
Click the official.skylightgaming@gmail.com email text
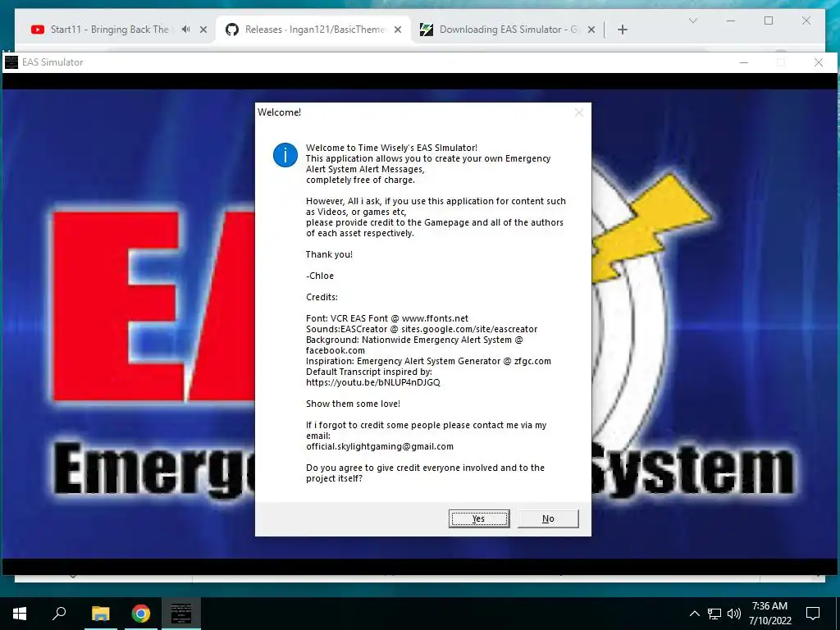click(380, 446)
